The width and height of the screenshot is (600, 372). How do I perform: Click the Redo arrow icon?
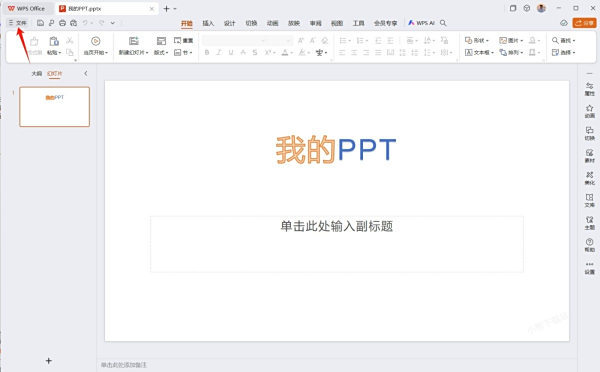[x=101, y=23]
